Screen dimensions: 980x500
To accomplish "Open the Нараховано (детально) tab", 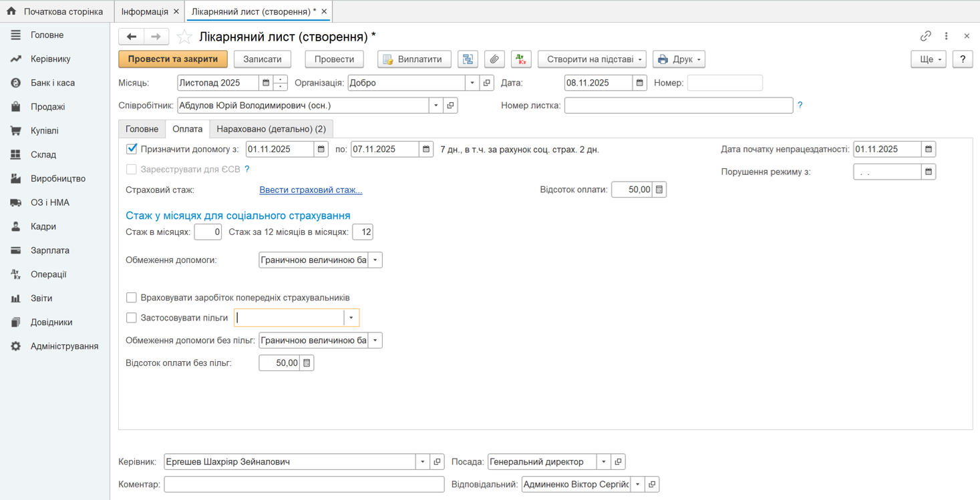I will [271, 129].
